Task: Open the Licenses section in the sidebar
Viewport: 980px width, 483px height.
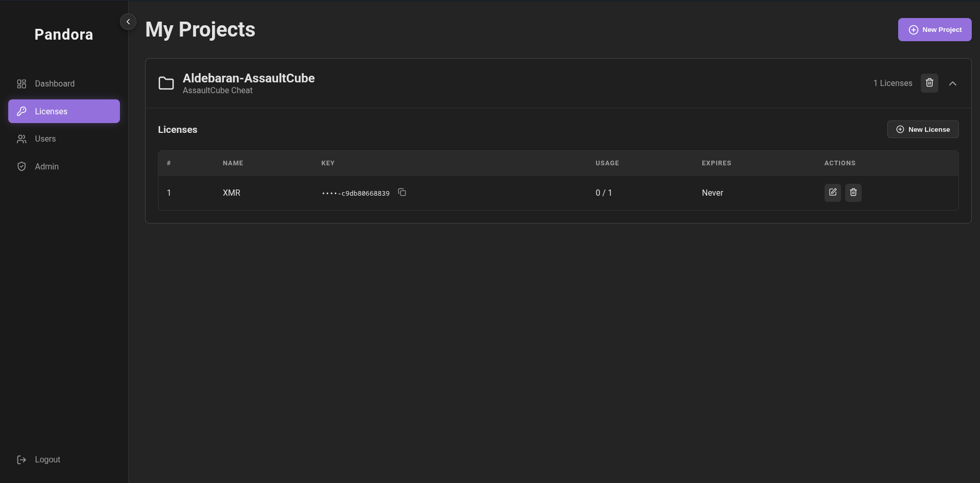Action: (x=64, y=111)
